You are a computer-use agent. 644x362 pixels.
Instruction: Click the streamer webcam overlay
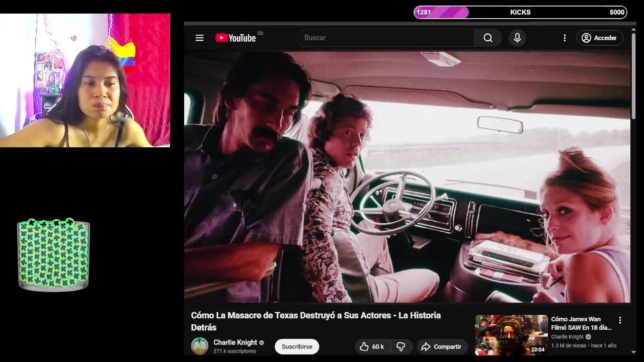[x=85, y=80]
